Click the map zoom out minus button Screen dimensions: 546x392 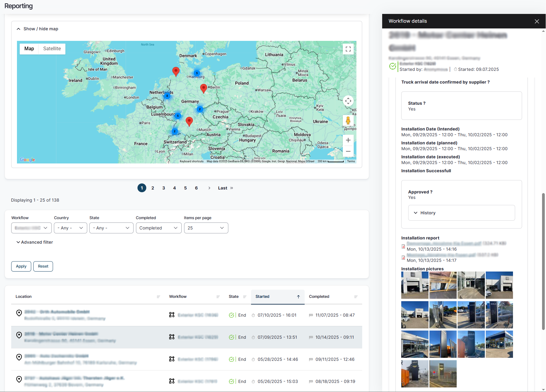[x=348, y=151]
